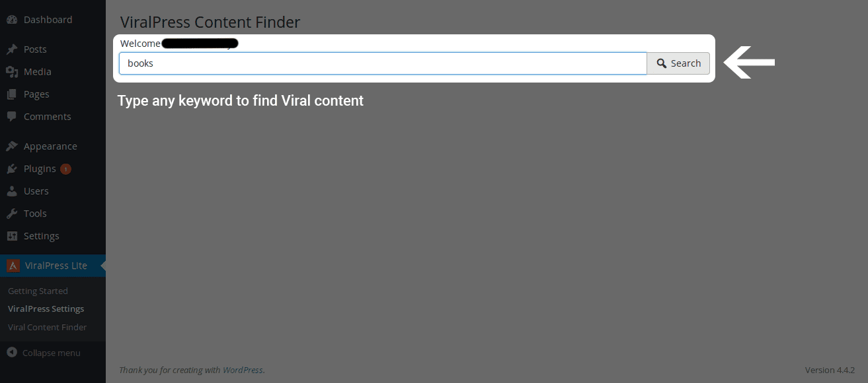Image resolution: width=868 pixels, height=383 pixels.
Task: Click the Pages icon in sidebar
Action: click(12, 94)
